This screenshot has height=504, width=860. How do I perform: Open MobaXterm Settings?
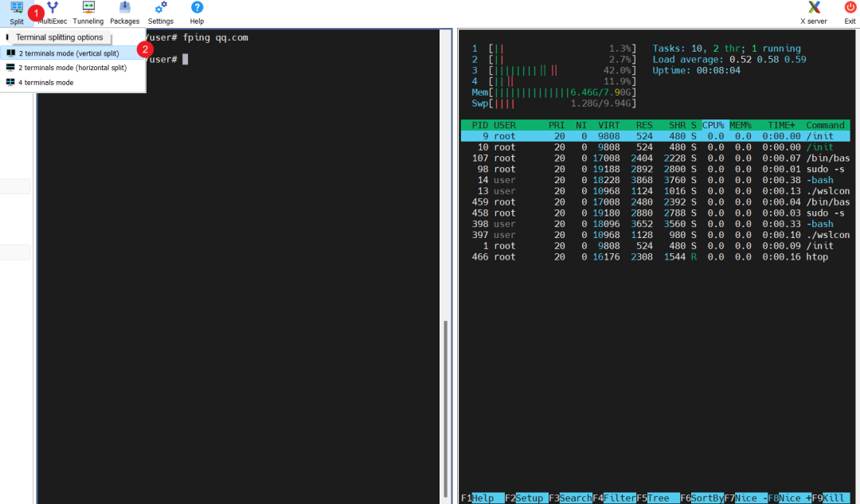tap(160, 12)
